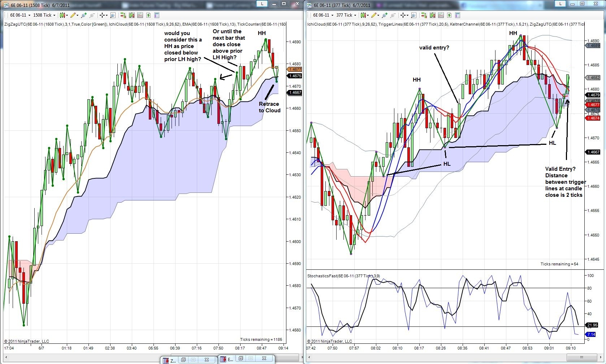Zoom out on the 1508 Tick chart
The image size is (606, 364).
tap(92, 15)
